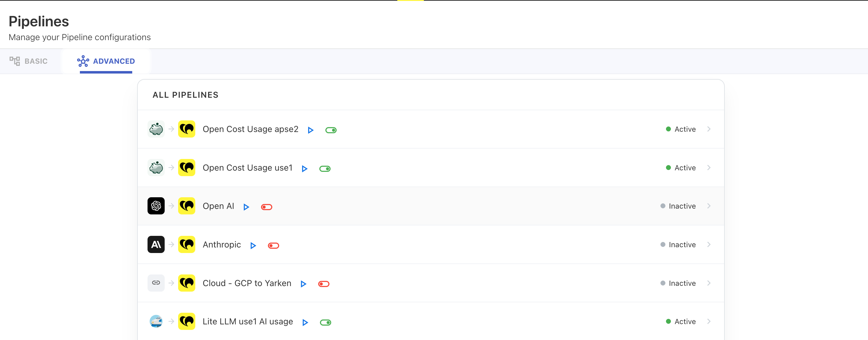Screen dimensions: 868x340
Task: Switch off Lite LLM use1 AI usage toggle
Action: tap(326, 322)
